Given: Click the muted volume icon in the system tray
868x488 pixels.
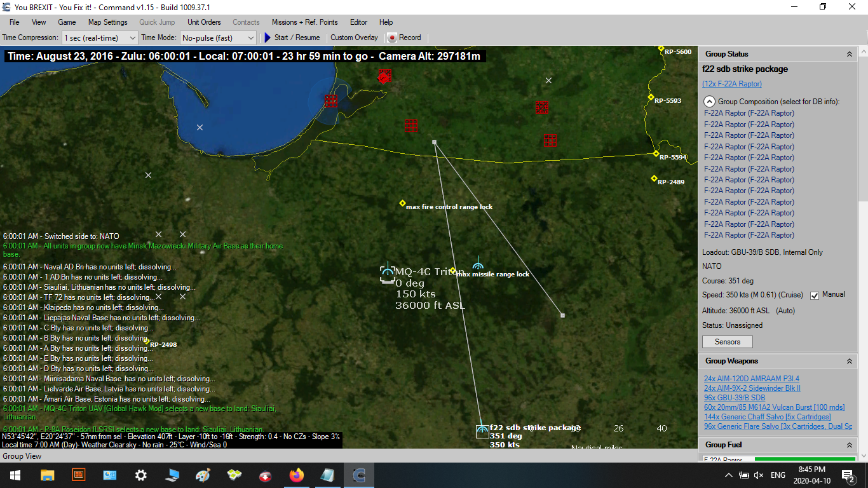Looking at the screenshot, I should point(759,475).
